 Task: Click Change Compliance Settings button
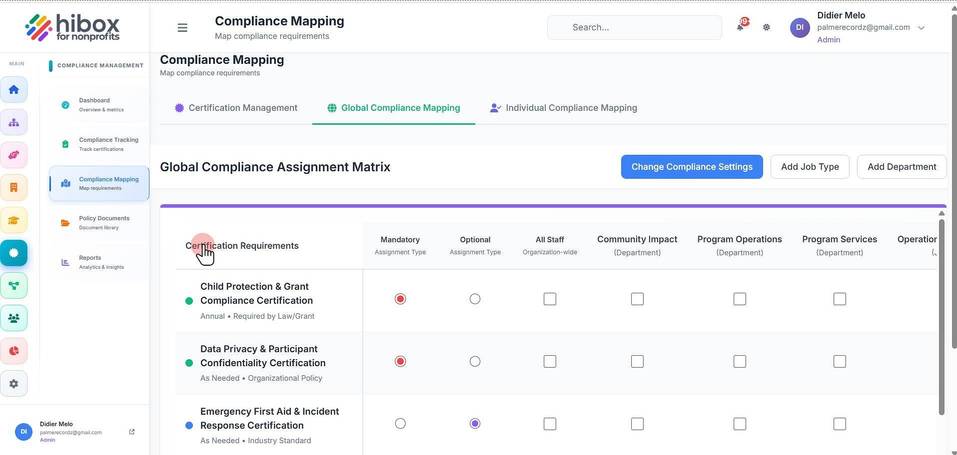click(692, 167)
